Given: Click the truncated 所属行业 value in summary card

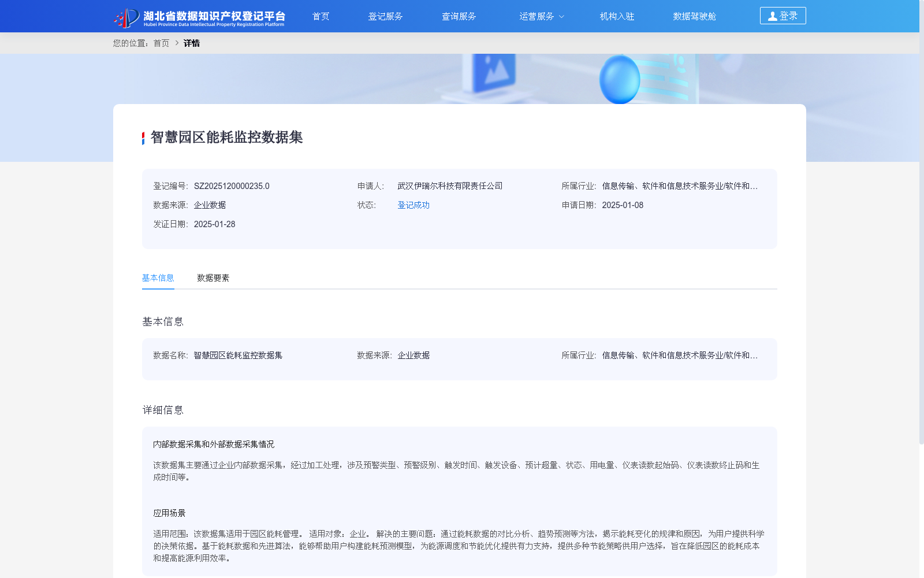Looking at the screenshot, I should coord(680,186).
